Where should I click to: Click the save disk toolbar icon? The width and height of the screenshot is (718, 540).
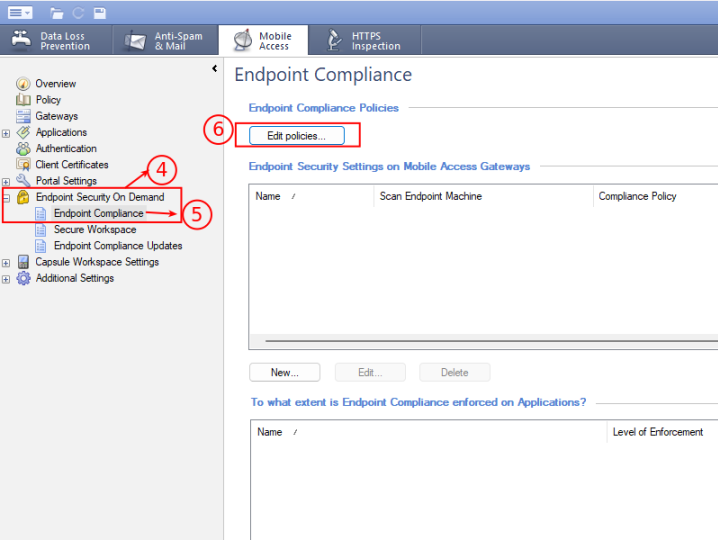99,13
